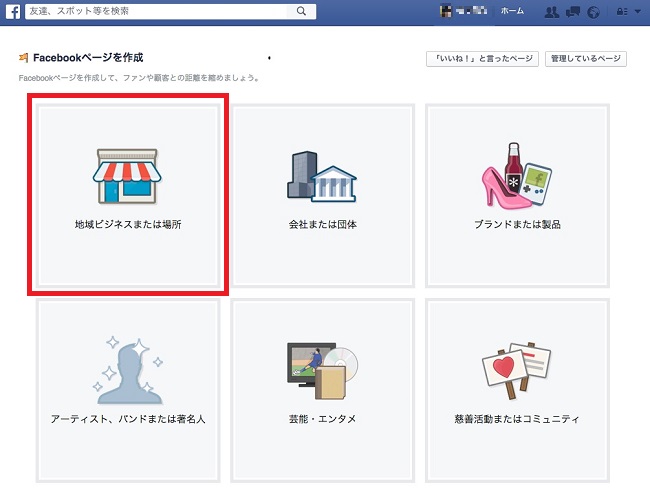Click 管理しているページ button
The image size is (650, 490).
click(586, 59)
